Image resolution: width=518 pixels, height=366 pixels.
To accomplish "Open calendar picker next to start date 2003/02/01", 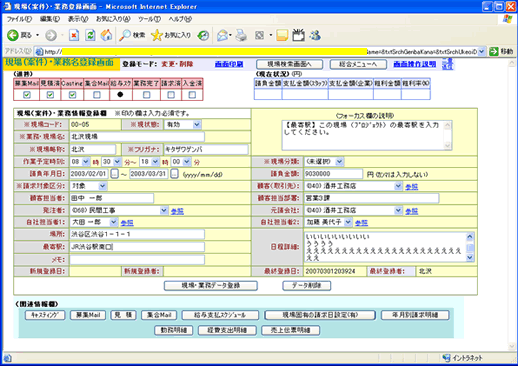I will (114, 174).
